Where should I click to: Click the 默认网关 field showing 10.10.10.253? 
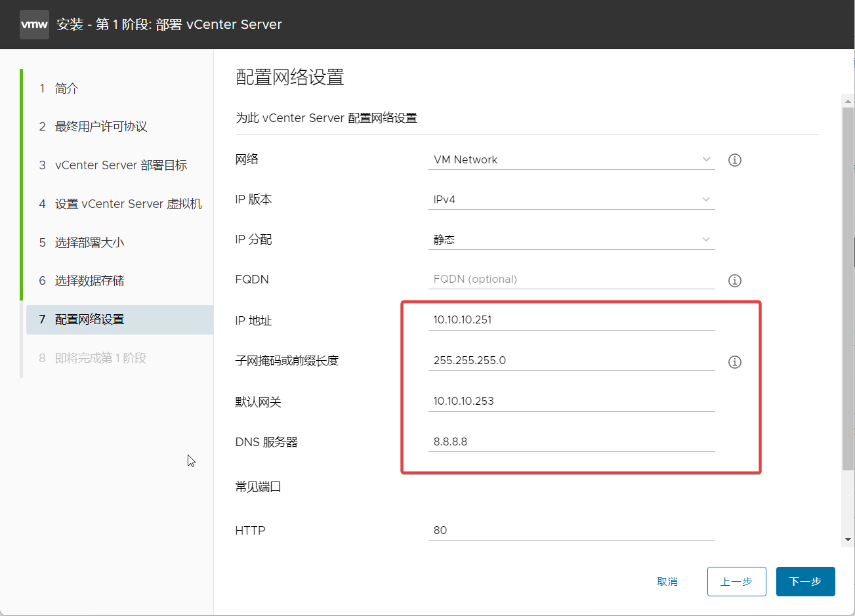571,401
